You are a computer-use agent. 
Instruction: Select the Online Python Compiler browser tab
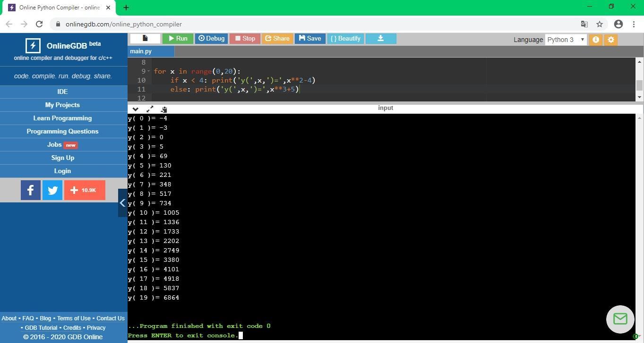59,8
